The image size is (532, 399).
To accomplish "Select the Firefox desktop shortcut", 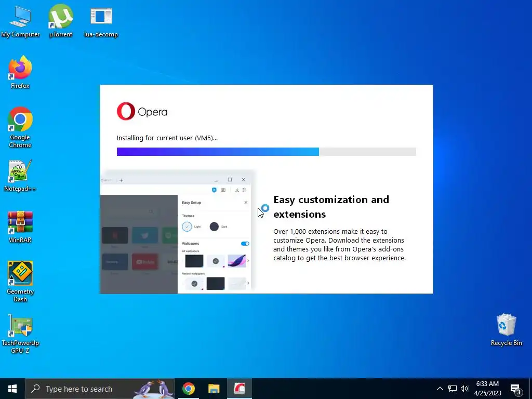I will pos(20,72).
